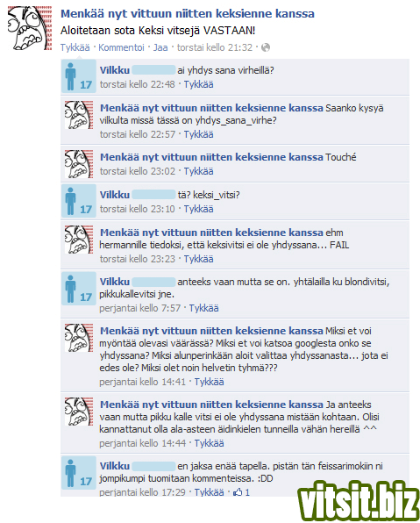The width and height of the screenshot is (420, 523).
Task: Open the post title page link
Action: (188, 14)
